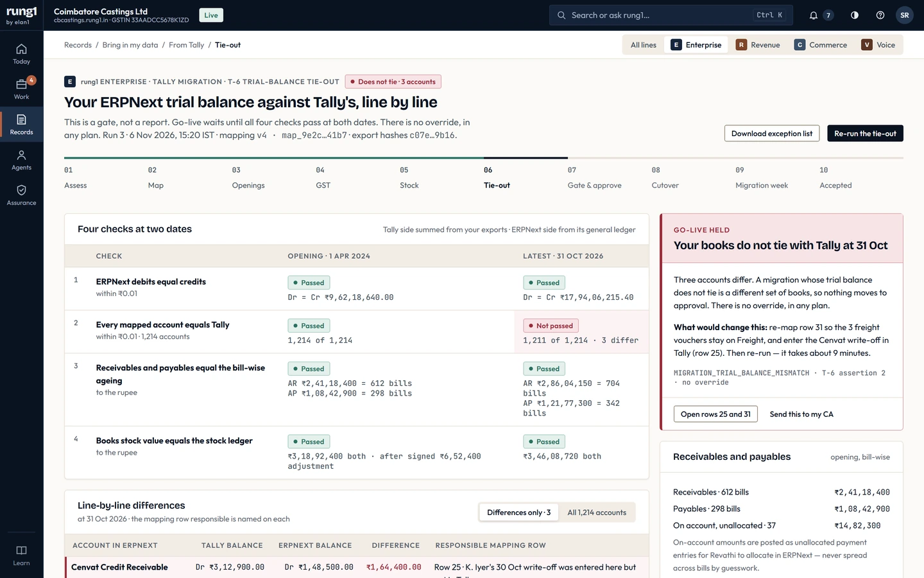
Task: Open the Agents sidebar icon
Action: tap(21, 160)
